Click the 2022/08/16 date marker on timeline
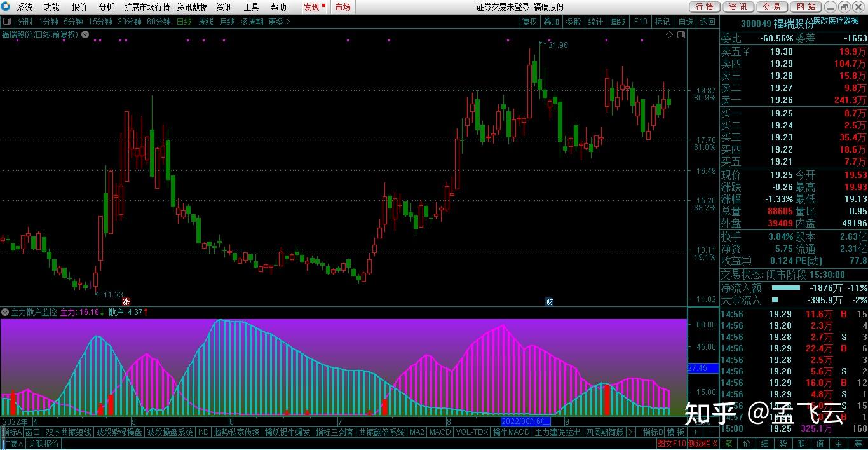Screen dimensions: 868x450 tap(526, 421)
